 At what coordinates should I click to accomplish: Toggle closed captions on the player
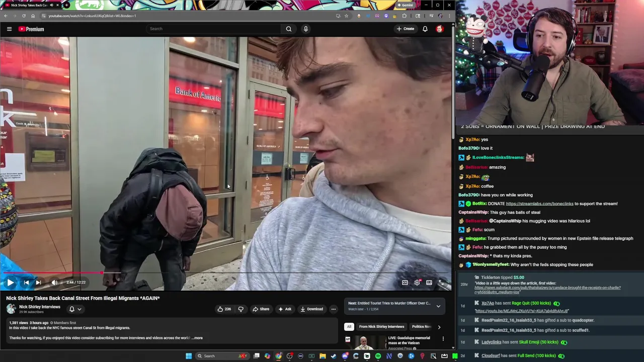click(x=405, y=283)
